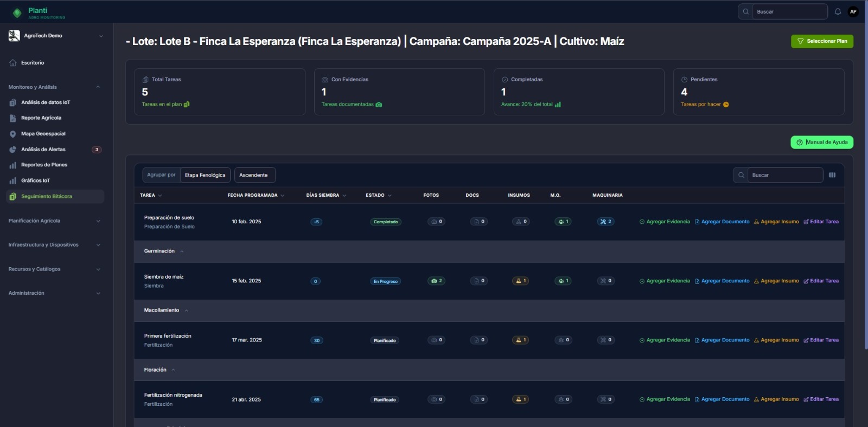This screenshot has width=868, height=427.
Task: Click the column view icon beside table search
Action: coord(832,175)
